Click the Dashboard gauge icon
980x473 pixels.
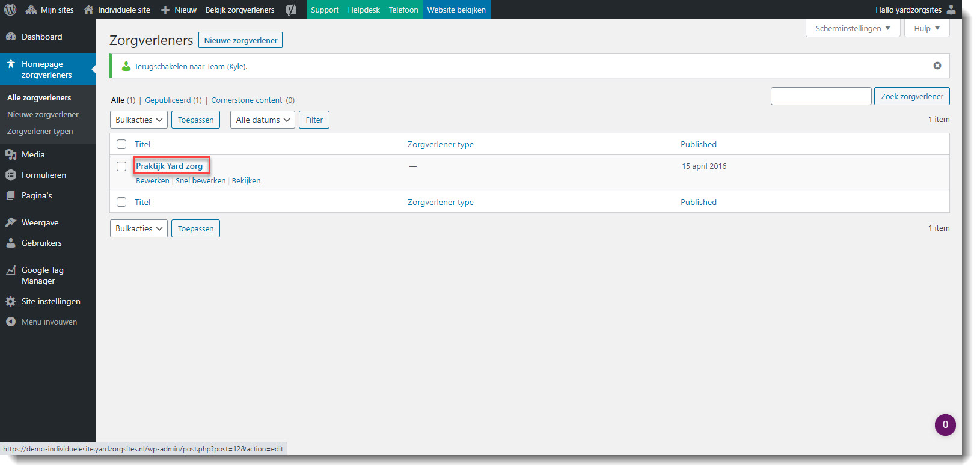point(11,37)
